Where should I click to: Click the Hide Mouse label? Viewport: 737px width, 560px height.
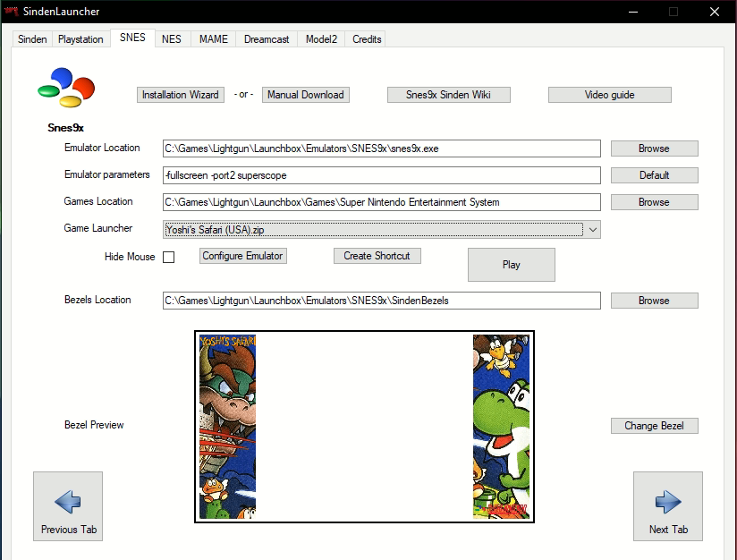(x=130, y=257)
